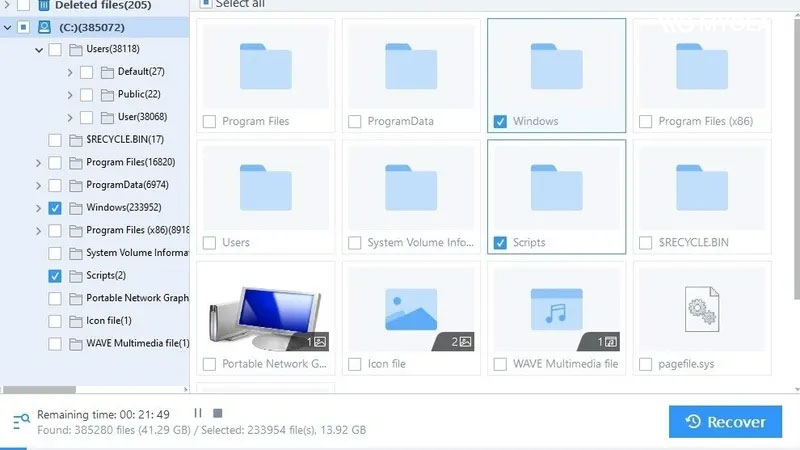This screenshot has height=450, width=800.
Task: Collapse the Users(38118) tree node
Action: tap(39, 49)
